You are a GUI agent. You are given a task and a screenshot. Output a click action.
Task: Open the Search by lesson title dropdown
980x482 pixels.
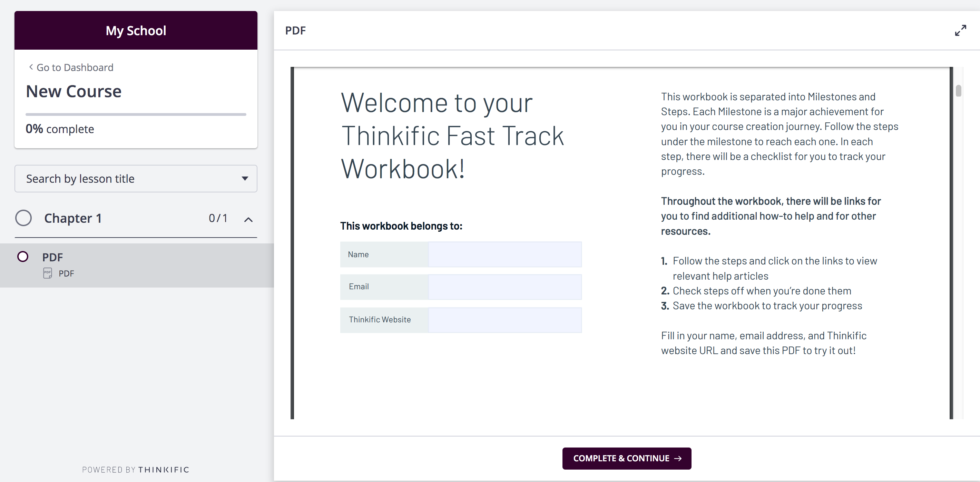tap(136, 178)
